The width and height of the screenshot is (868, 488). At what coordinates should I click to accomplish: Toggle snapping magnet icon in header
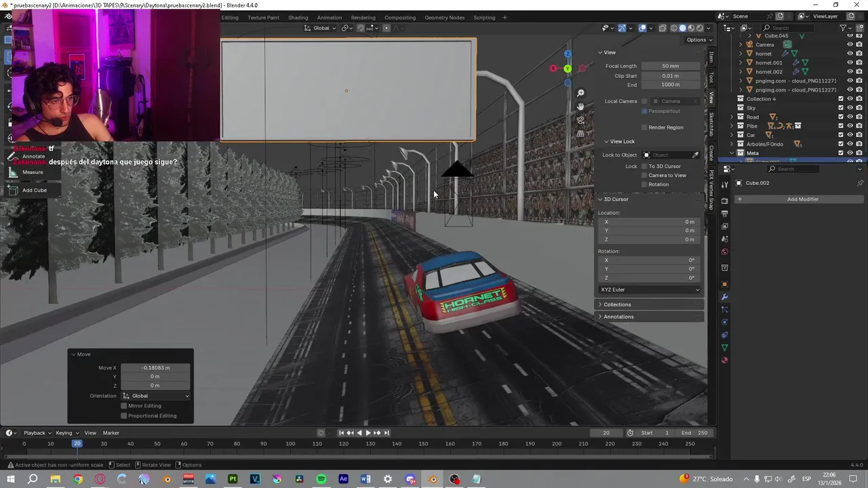[361, 28]
